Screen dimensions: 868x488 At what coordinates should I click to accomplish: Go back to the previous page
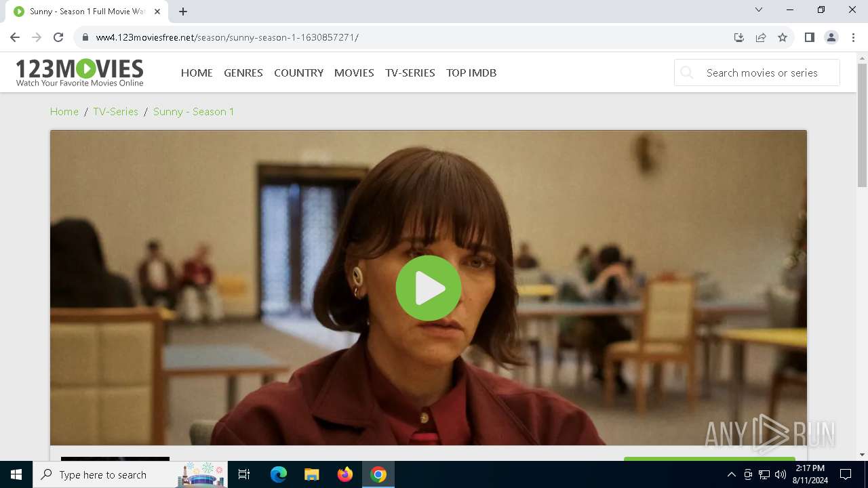(15, 37)
